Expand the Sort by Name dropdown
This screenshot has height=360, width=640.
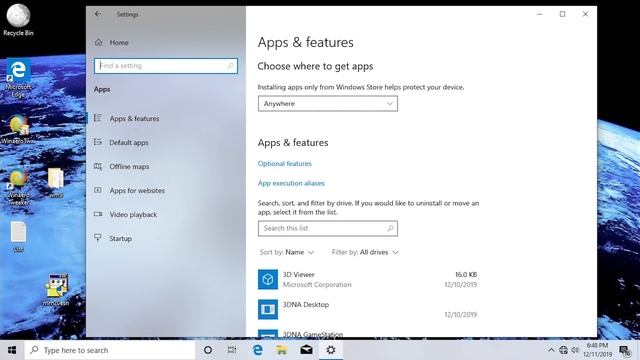click(287, 252)
